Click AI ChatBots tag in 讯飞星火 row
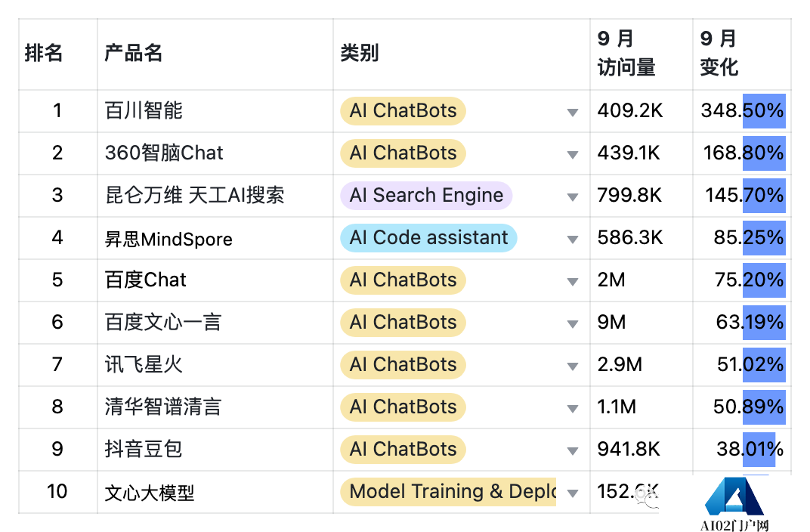Viewport: 810px width, 532px height. pos(403,365)
